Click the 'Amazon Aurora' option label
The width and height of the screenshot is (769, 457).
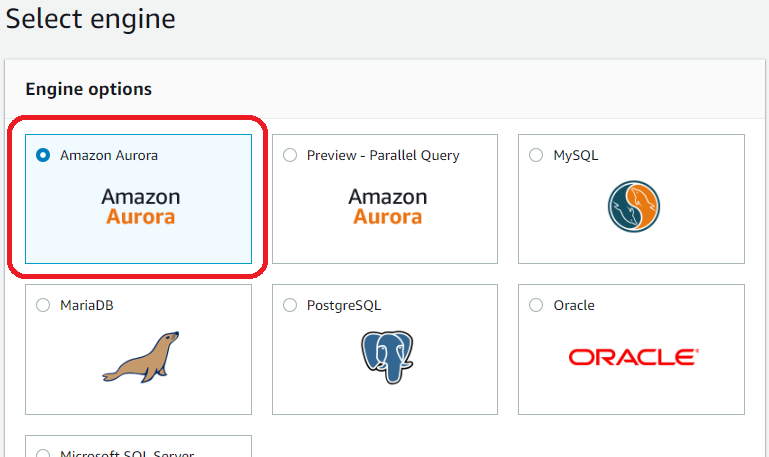coord(109,155)
